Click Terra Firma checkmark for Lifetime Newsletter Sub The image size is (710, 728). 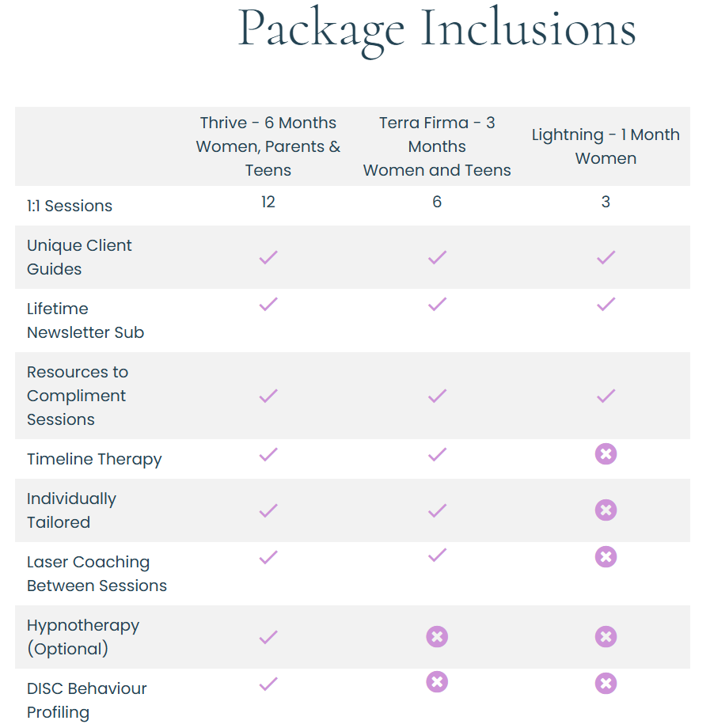(437, 305)
